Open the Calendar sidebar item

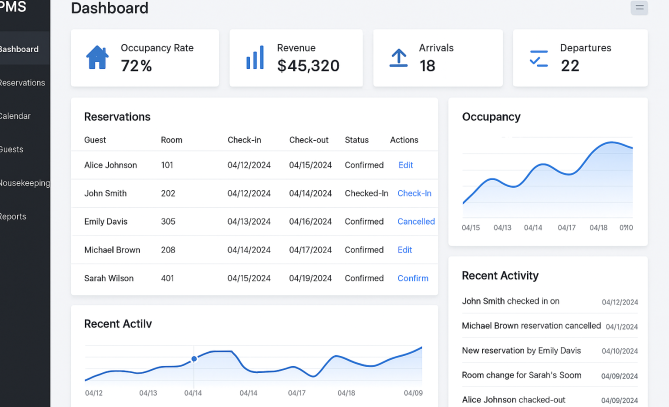[15, 116]
